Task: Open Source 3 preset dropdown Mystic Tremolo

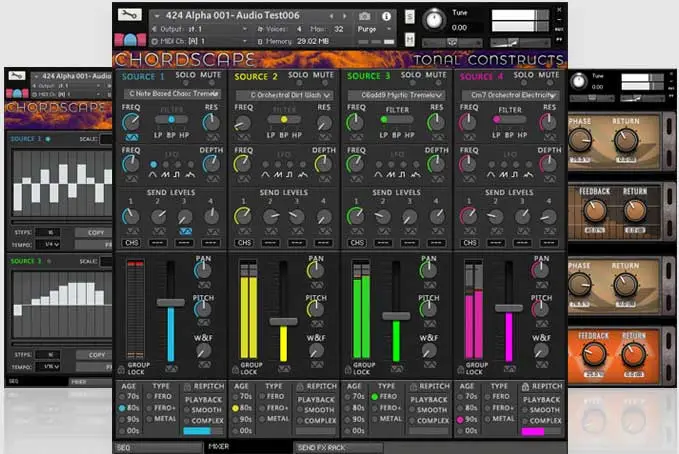Action: pyautogui.click(x=398, y=95)
